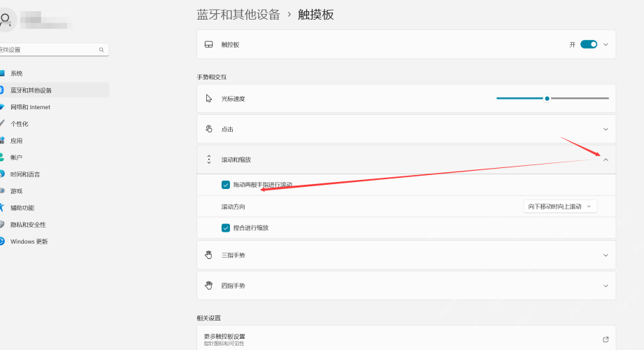This screenshot has width=644, height=350.
Task: Select 蓝牙和其他设备 in the sidebar
Action: (55, 90)
